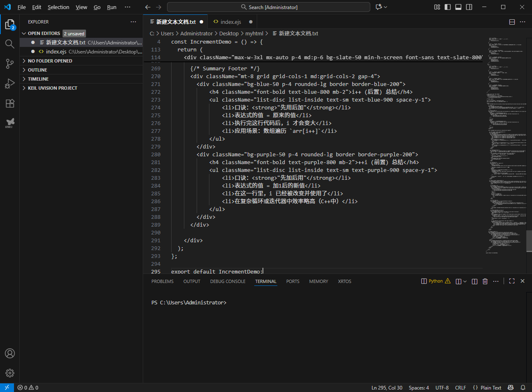
Task: Maximize the panel size
Action: [512, 281]
